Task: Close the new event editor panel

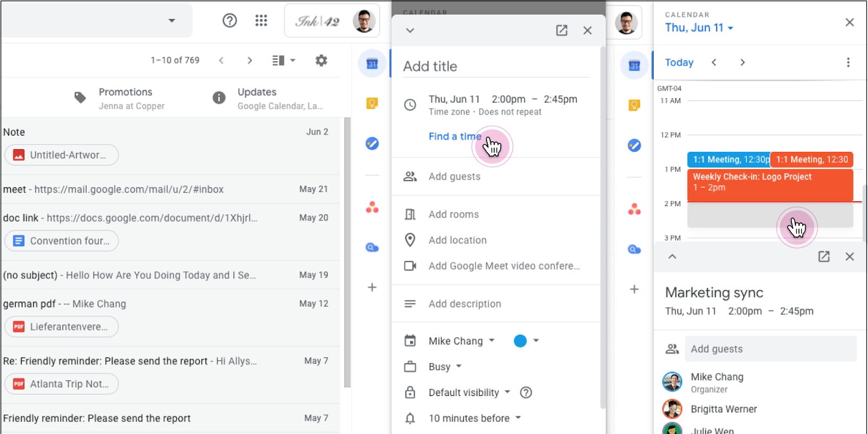Action: click(x=588, y=30)
